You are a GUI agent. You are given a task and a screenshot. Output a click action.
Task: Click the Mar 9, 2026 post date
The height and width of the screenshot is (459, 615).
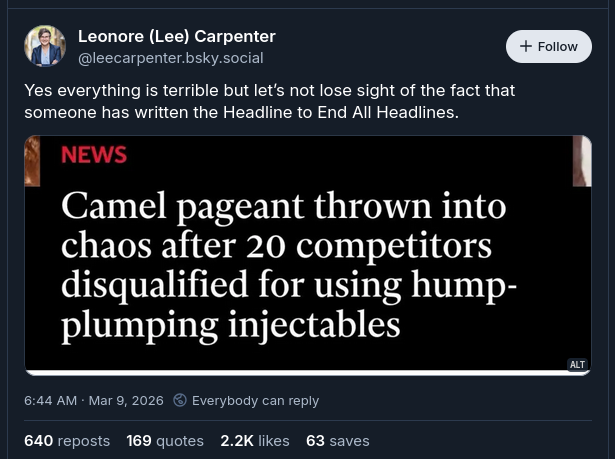coord(126,400)
